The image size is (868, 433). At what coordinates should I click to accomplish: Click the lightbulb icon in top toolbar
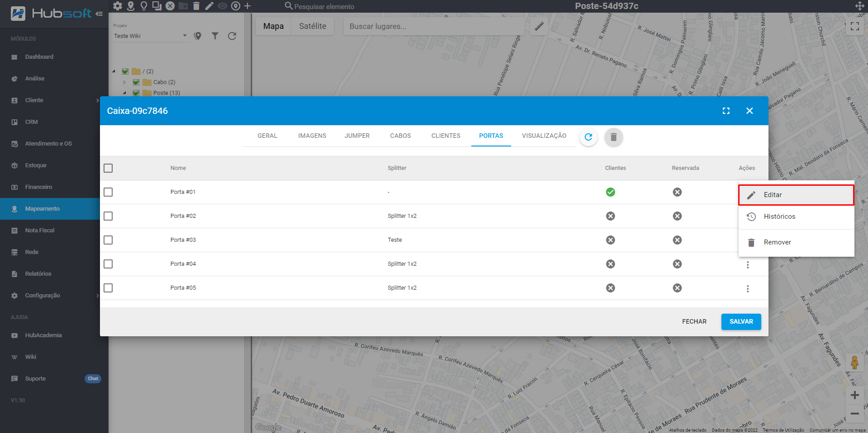pyautogui.click(x=144, y=6)
